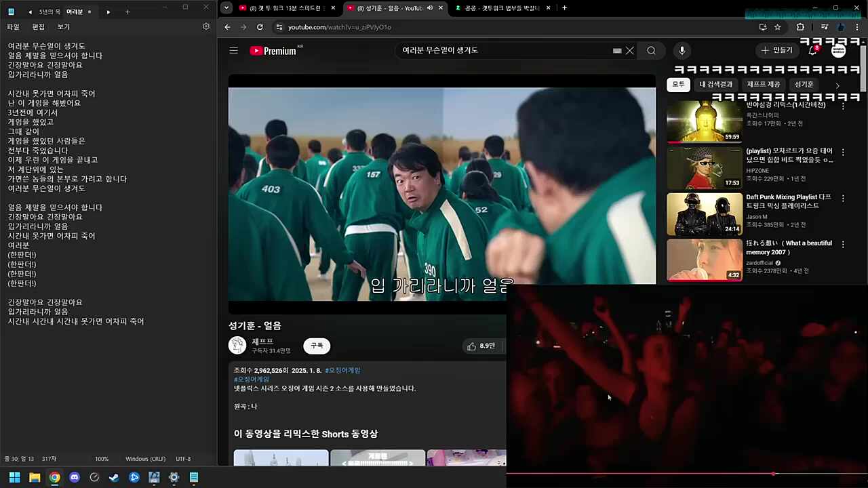This screenshot has width=868, height=488.
Task: Select the 내 검색결과 filter chip
Action: coord(716,85)
